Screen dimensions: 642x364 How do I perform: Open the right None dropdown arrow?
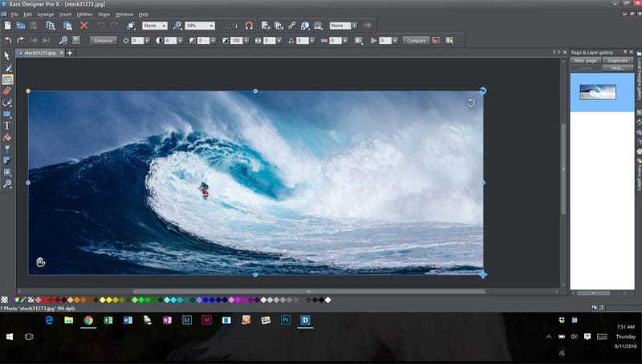click(x=354, y=26)
